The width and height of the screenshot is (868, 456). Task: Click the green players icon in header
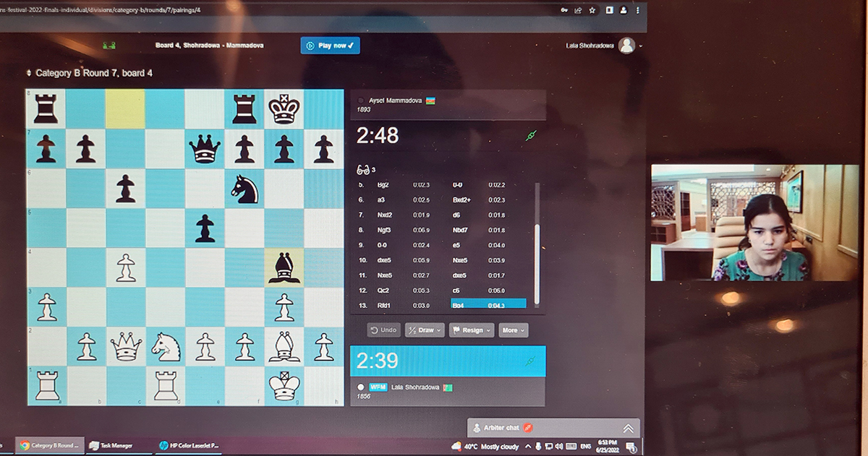tap(111, 46)
